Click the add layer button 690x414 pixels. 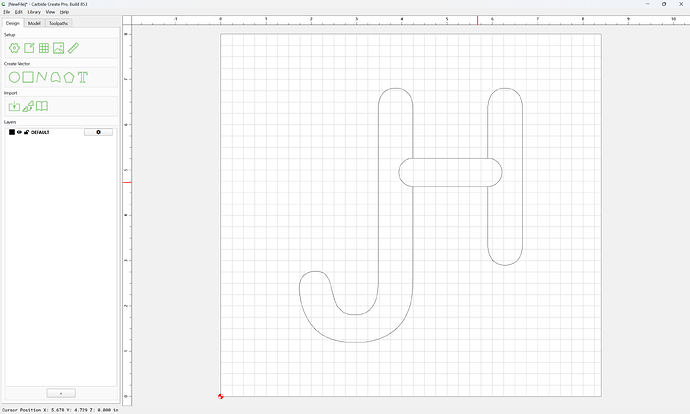tap(61, 393)
